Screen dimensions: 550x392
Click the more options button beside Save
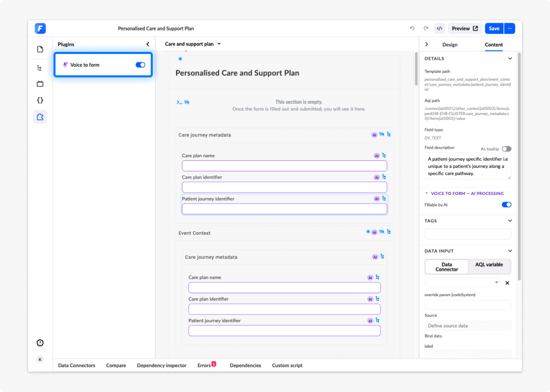510,29
